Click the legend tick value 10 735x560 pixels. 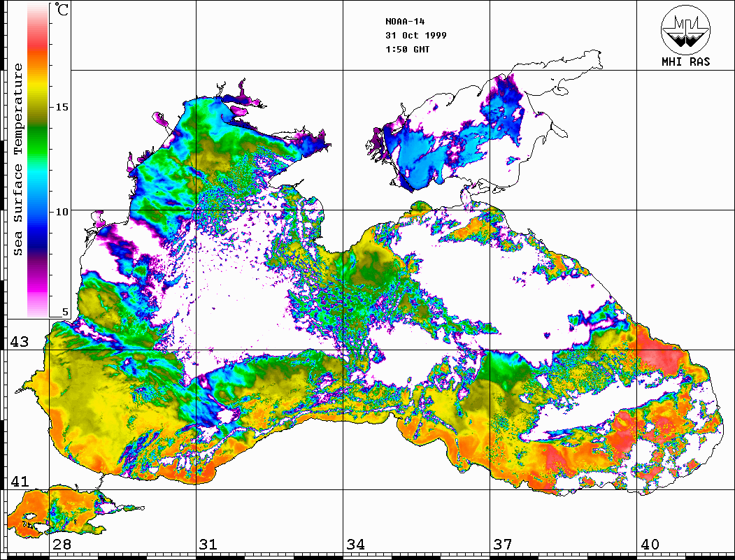tap(62, 212)
